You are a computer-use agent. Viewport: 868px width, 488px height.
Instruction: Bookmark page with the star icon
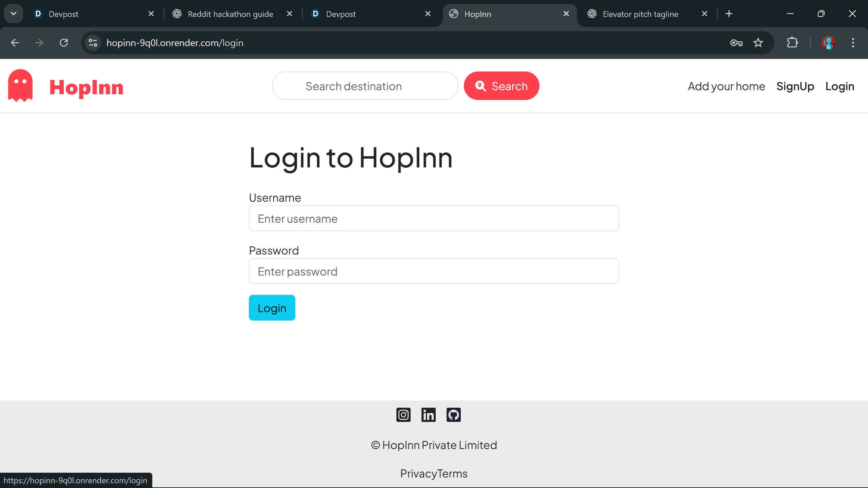(758, 43)
